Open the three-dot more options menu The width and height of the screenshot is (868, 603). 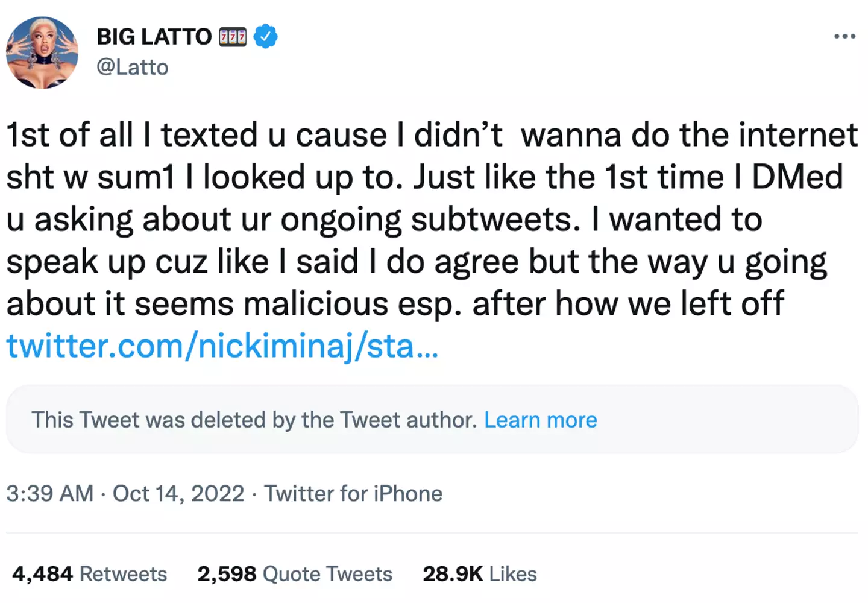coord(844,37)
